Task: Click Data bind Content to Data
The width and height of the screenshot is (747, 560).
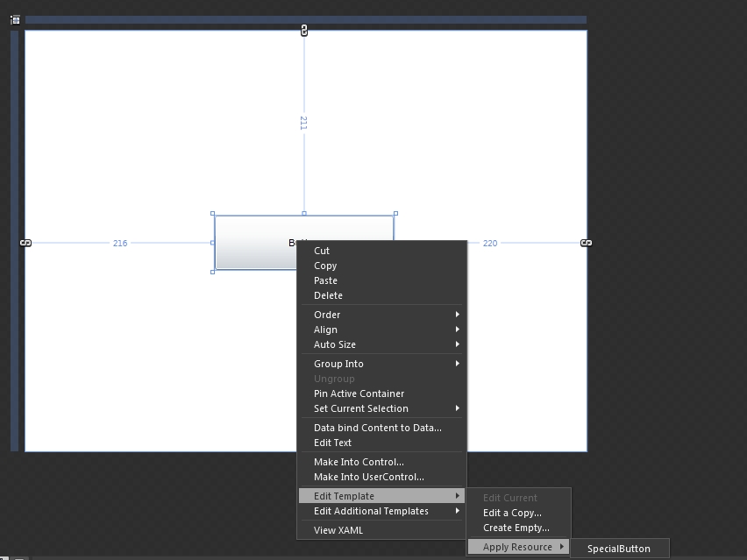Action: (x=377, y=428)
